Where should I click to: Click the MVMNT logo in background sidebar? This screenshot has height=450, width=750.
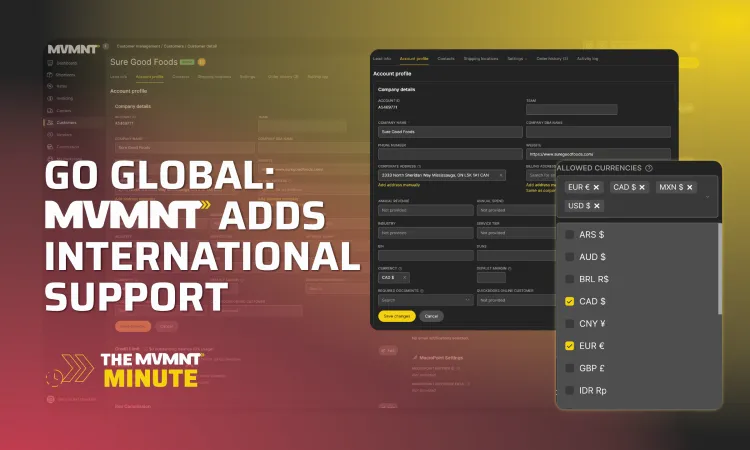coord(73,49)
